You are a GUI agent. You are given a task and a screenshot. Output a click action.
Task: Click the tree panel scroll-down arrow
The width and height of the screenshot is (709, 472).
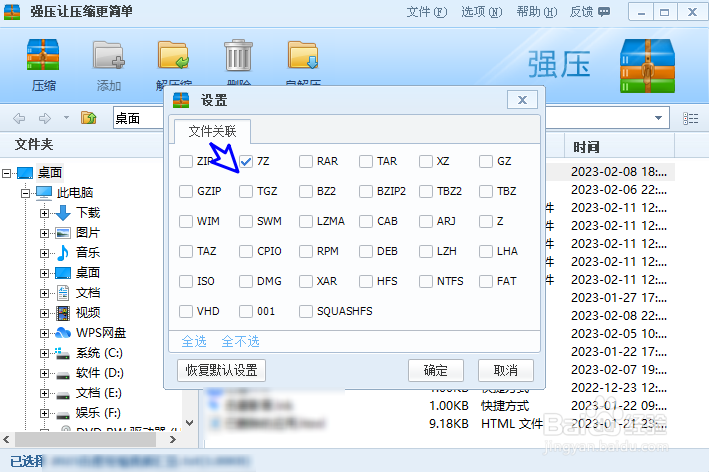pyautogui.click(x=189, y=423)
